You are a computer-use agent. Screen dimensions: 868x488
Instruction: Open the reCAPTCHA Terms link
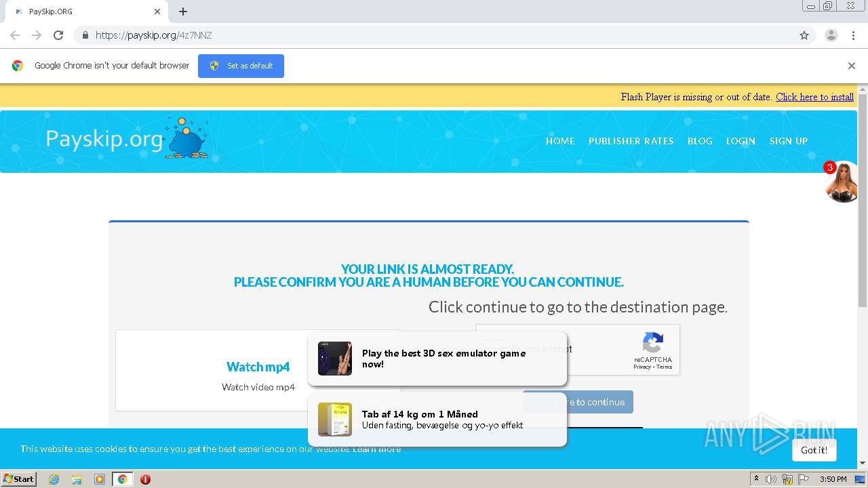pos(665,367)
